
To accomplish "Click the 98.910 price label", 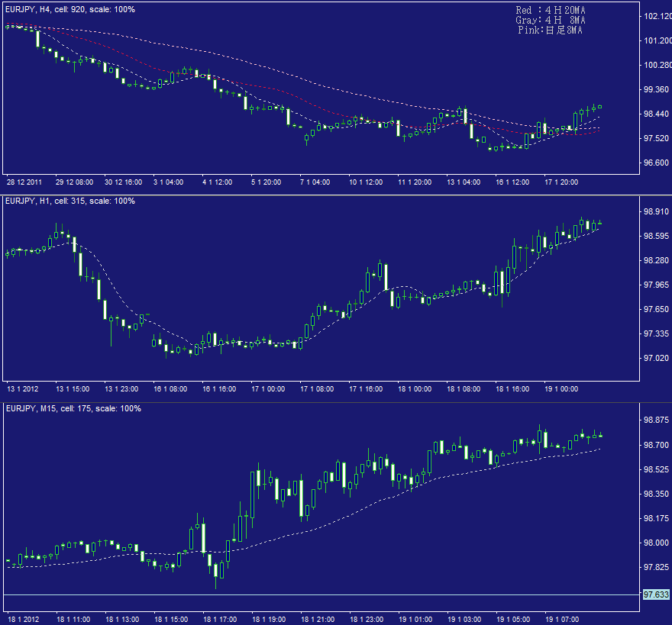I will pos(656,211).
